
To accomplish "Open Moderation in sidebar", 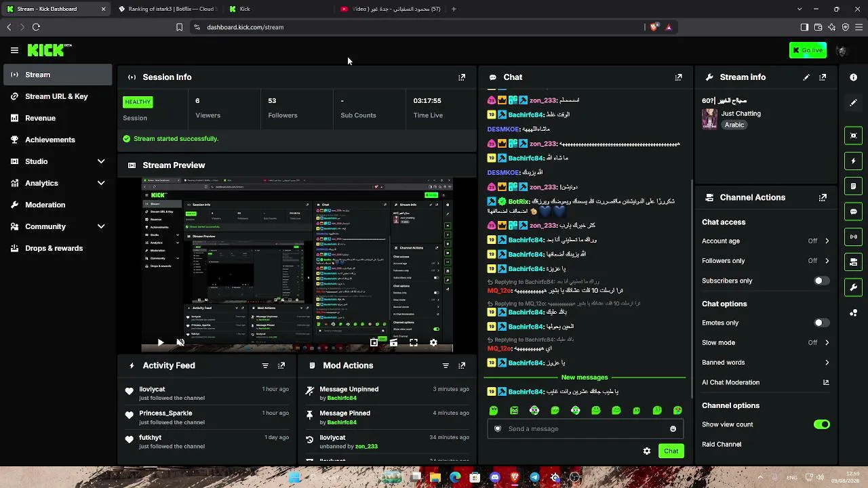I will (58, 205).
